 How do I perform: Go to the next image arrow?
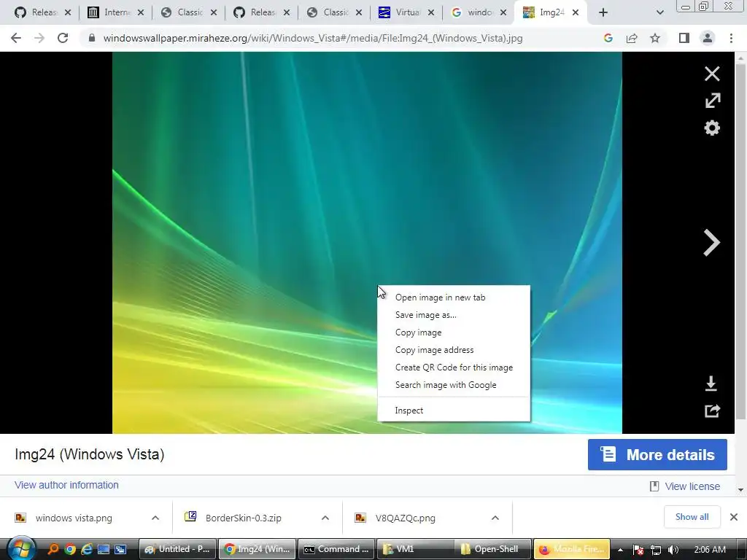click(712, 243)
